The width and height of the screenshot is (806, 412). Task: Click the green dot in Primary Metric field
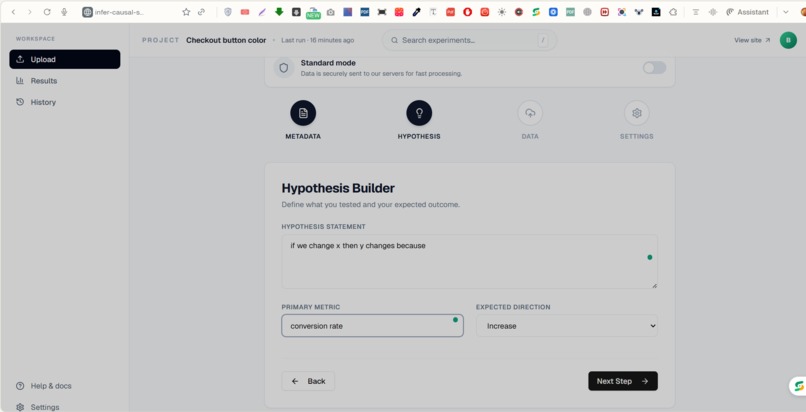coord(455,320)
